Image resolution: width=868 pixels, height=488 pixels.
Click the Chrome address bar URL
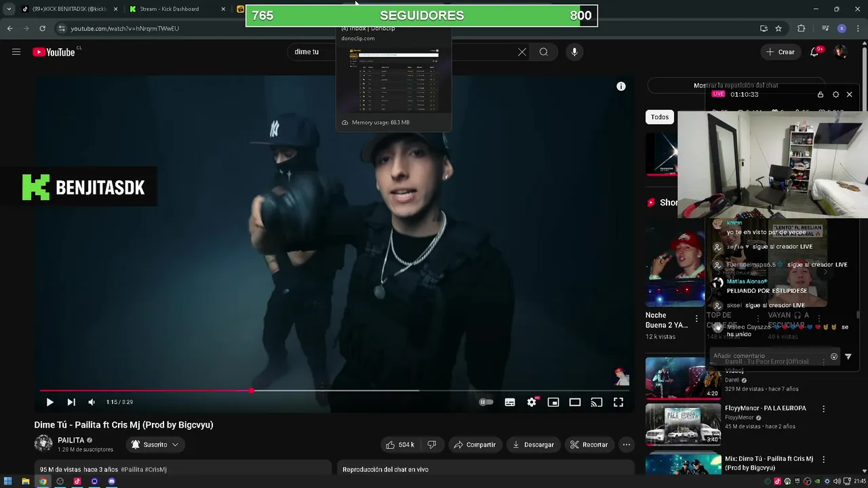[x=125, y=28]
